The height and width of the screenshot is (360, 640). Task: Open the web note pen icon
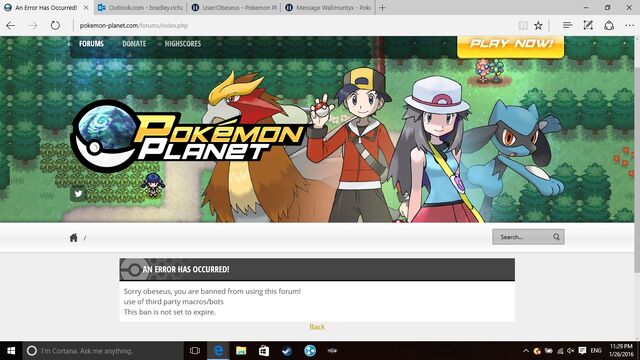[x=588, y=25]
